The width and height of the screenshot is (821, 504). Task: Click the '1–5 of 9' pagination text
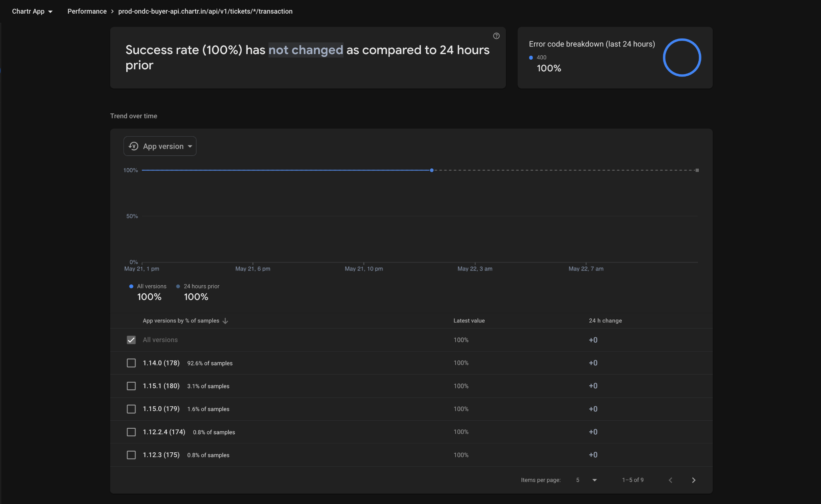pos(633,480)
